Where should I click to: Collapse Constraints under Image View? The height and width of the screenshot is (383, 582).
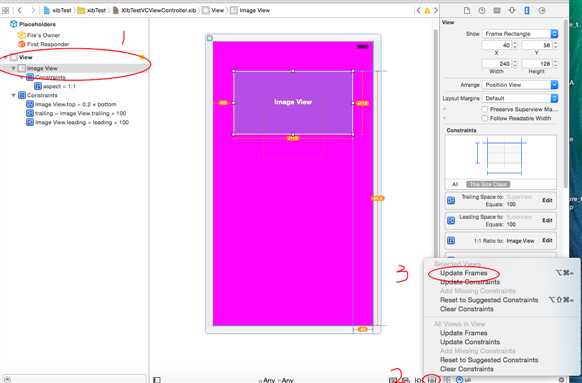pyautogui.click(x=22, y=77)
